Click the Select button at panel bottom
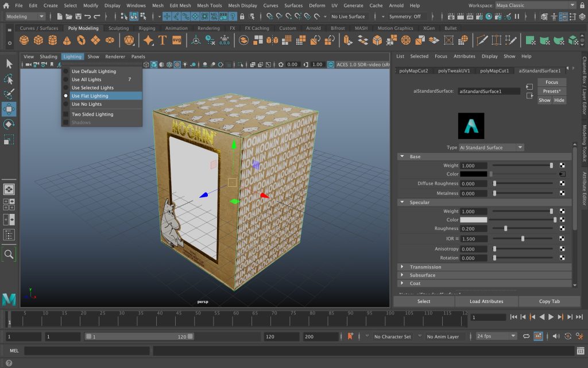Image resolution: width=588 pixels, height=368 pixels. pyautogui.click(x=424, y=301)
